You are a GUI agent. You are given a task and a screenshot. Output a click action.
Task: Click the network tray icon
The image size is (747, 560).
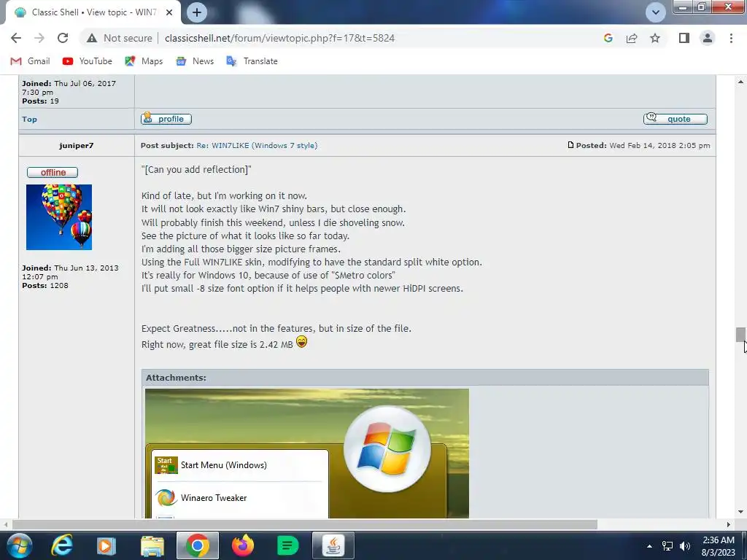pyautogui.click(x=667, y=546)
